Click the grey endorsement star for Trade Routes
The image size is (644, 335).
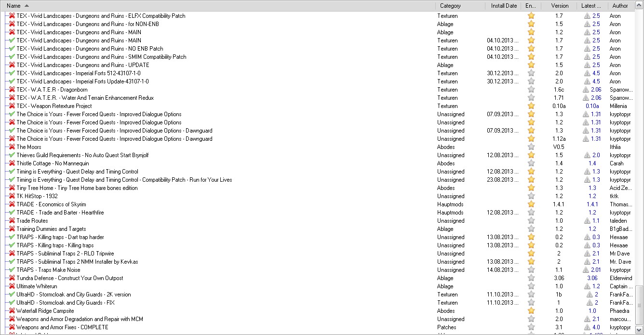(531, 221)
